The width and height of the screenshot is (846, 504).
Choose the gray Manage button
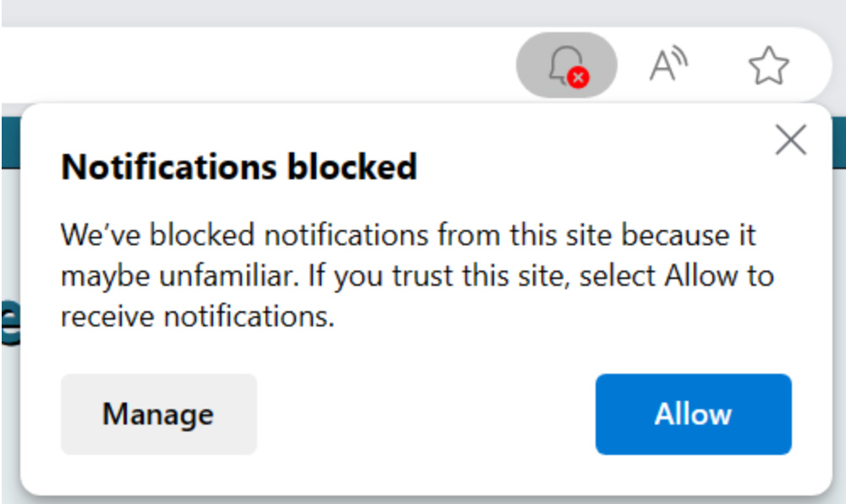[159, 414]
